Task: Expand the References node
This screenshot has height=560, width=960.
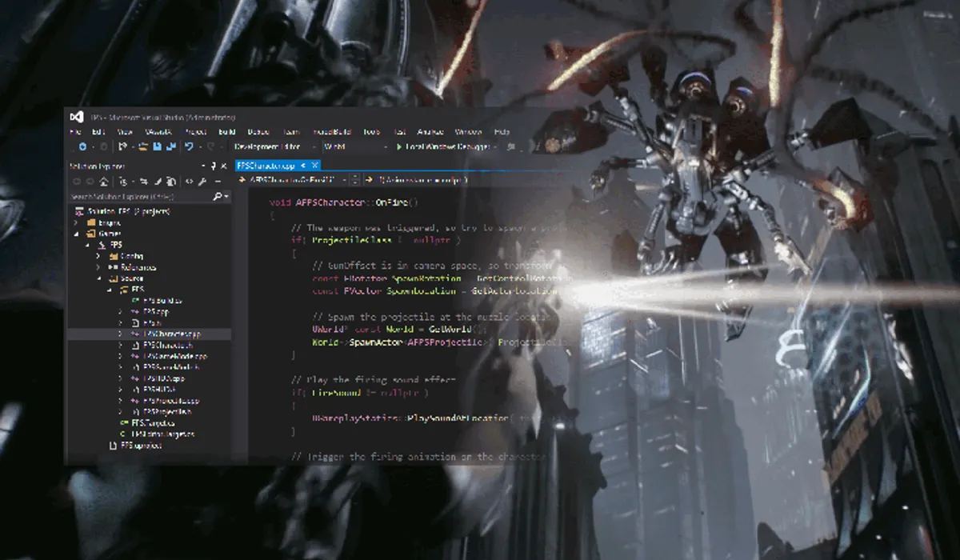Action: pyautogui.click(x=98, y=267)
